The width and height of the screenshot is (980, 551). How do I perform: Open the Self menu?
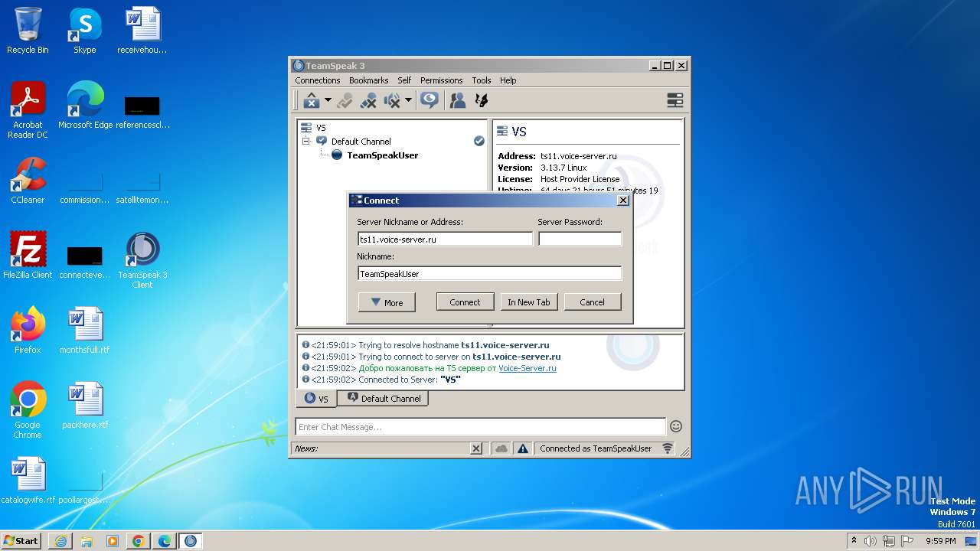coord(404,80)
